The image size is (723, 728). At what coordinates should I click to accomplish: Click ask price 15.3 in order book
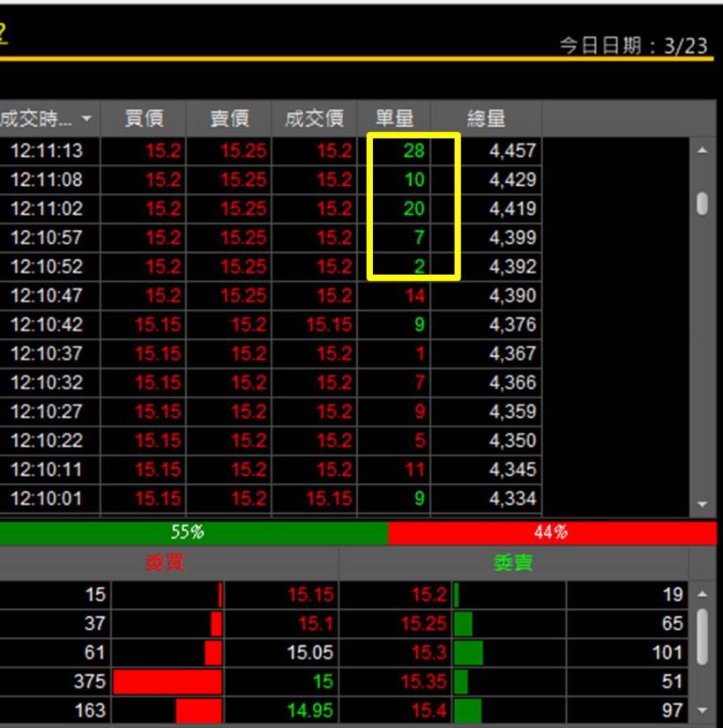tap(429, 652)
